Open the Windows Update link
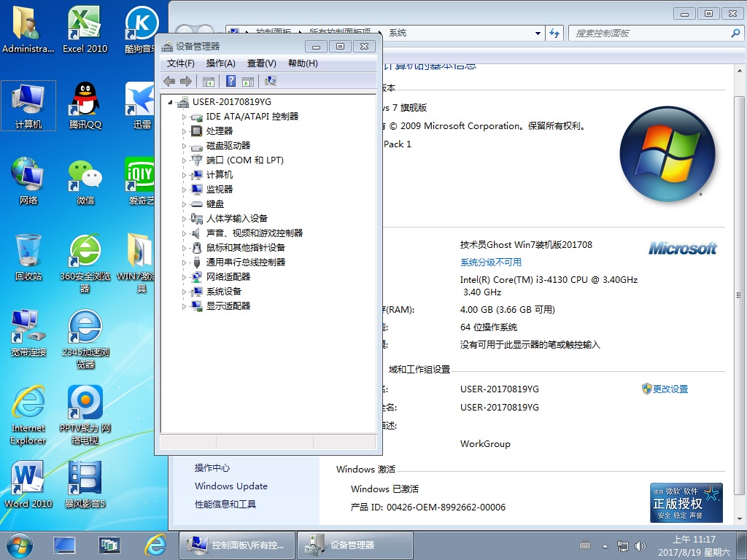 point(231,486)
